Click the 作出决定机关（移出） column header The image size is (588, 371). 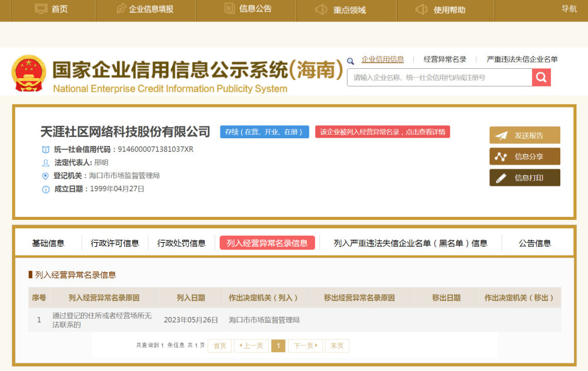(x=520, y=298)
